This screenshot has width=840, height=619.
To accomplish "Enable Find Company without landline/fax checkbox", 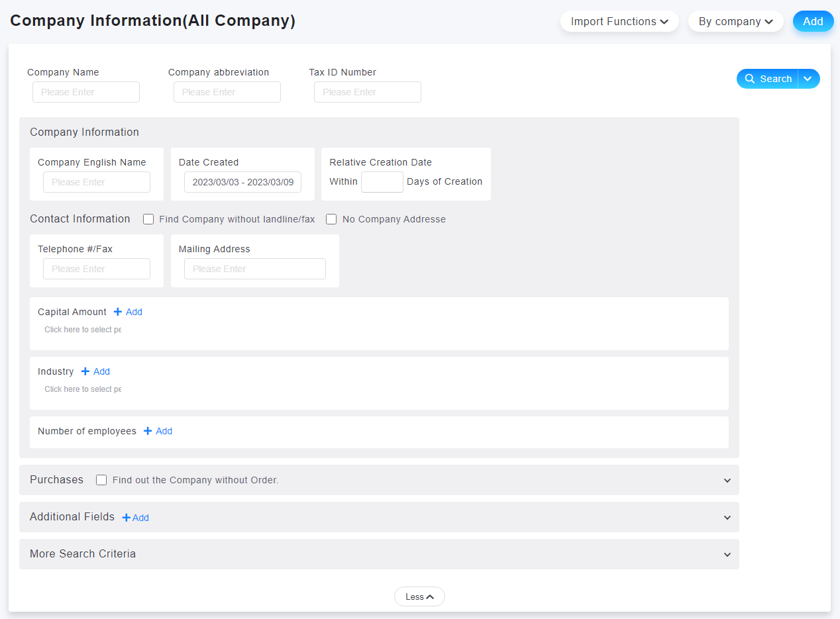I will pyautogui.click(x=148, y=219).
